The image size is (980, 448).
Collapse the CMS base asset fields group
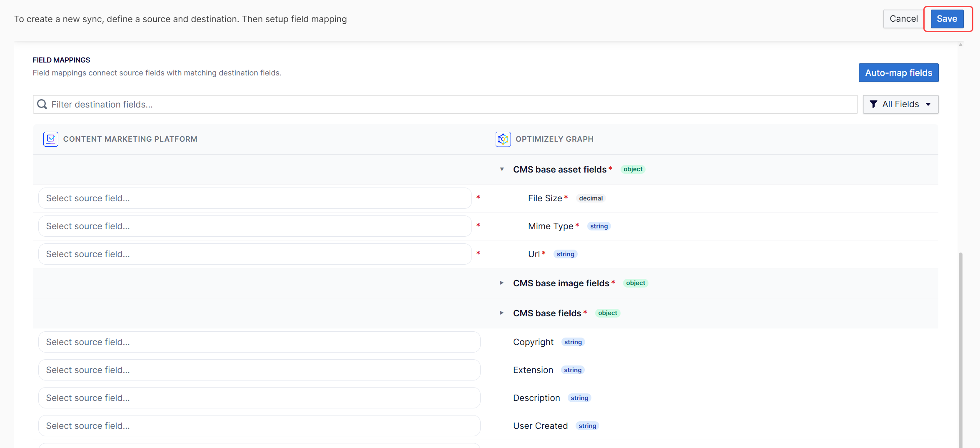tap(502, 169)
